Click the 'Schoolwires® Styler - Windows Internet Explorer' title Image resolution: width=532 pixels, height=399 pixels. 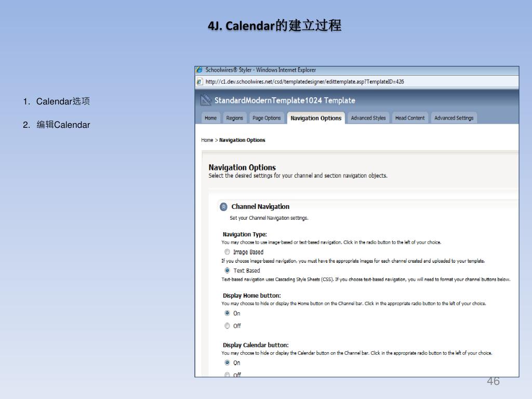(x=261, y=70)
